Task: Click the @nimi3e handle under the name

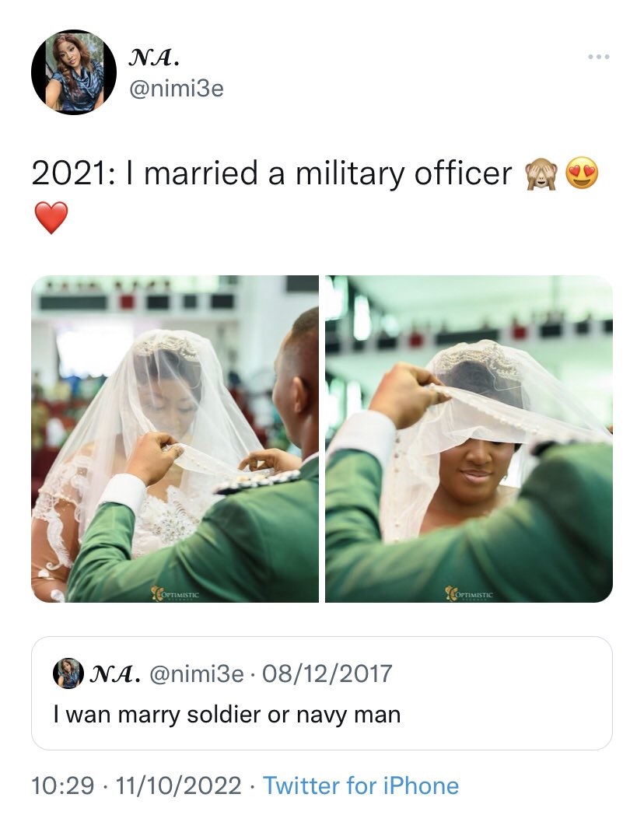Action: tap(177, 88)
